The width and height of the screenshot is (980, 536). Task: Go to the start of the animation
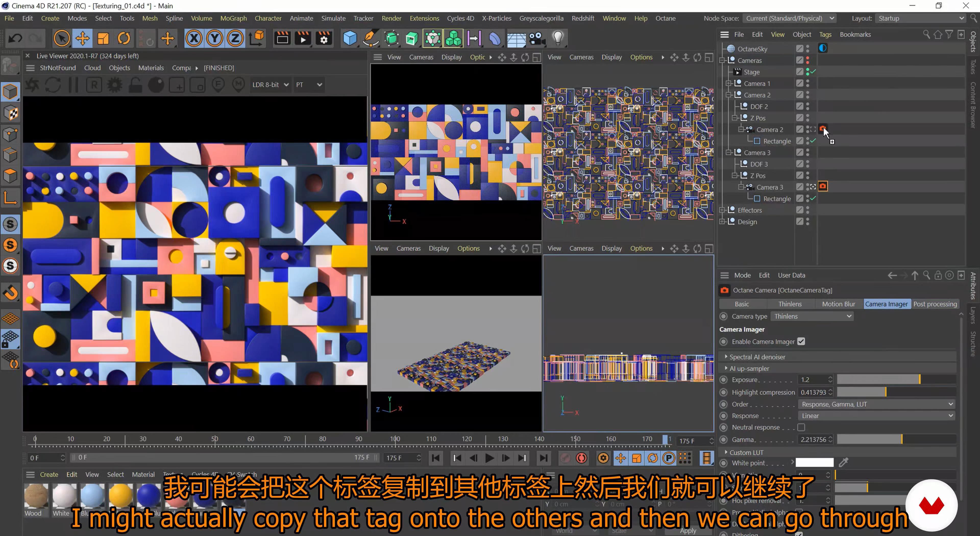pyautogui.click(x=436, y=458)
